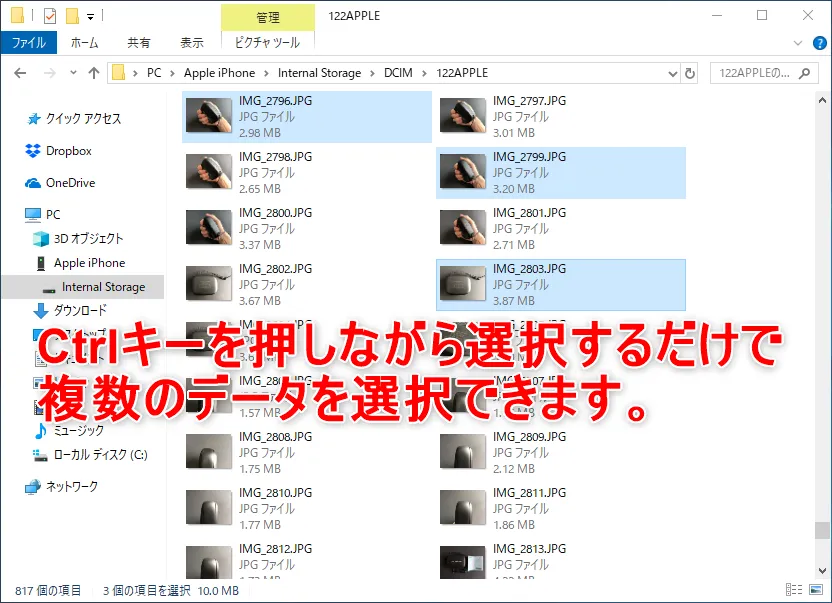Open the 表示 ribbon tab
Image resolution: width=832 pixels, height=603 pixels.
(x=192, y=42)
